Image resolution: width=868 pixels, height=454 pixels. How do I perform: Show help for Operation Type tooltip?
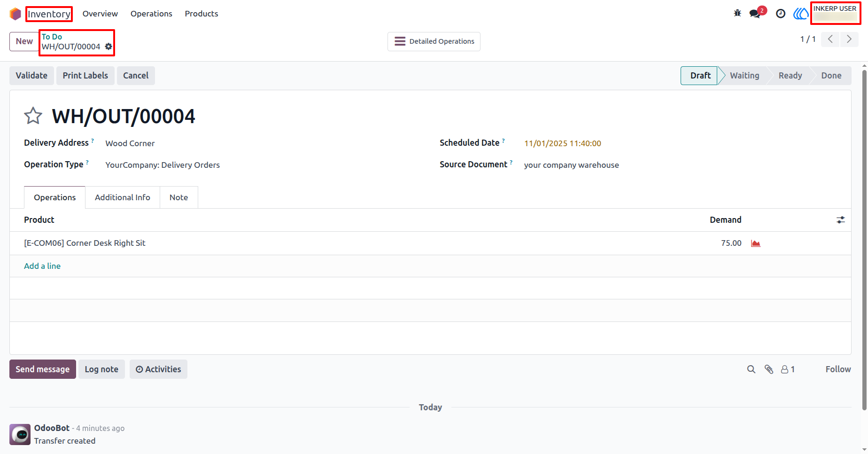pos(87,162)
